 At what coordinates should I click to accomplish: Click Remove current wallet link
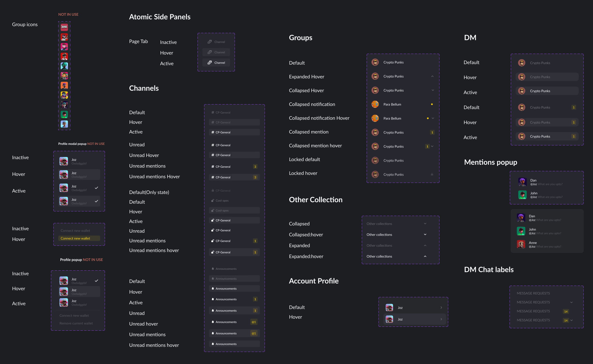tap(76, 323)
